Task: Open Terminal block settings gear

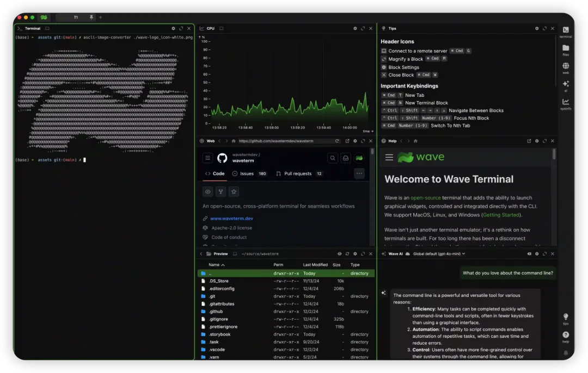Action: click(x=173, y=28)
